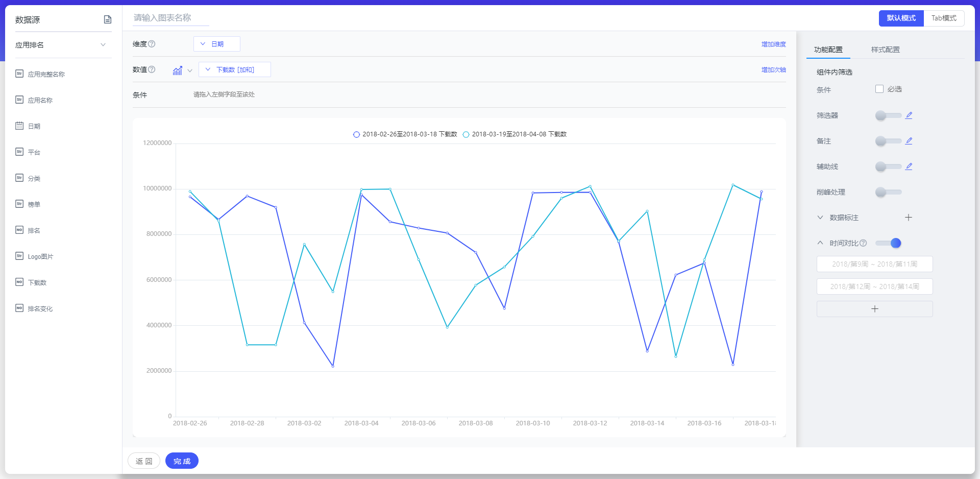Click the edit pencil next to 辅助线

click(909, 166)
